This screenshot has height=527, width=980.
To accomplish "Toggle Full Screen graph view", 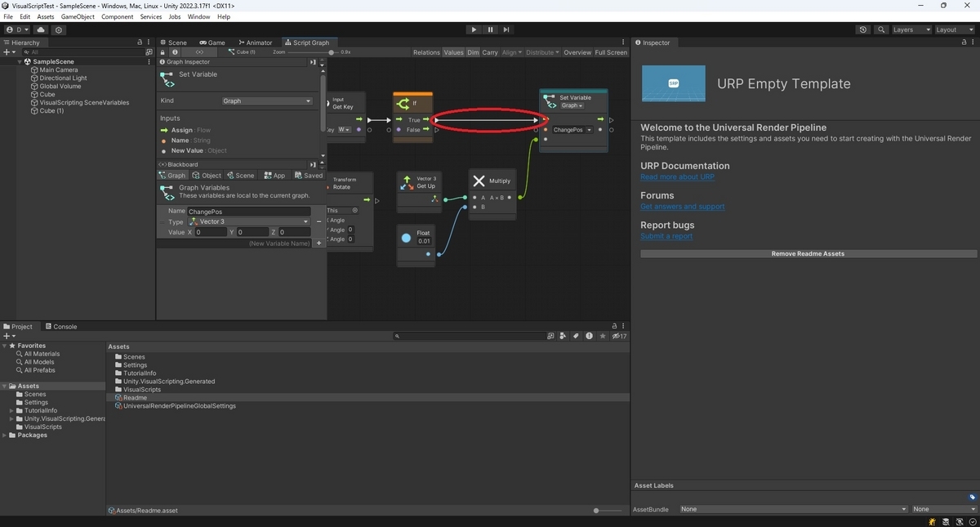I will (x=611, y=52).
